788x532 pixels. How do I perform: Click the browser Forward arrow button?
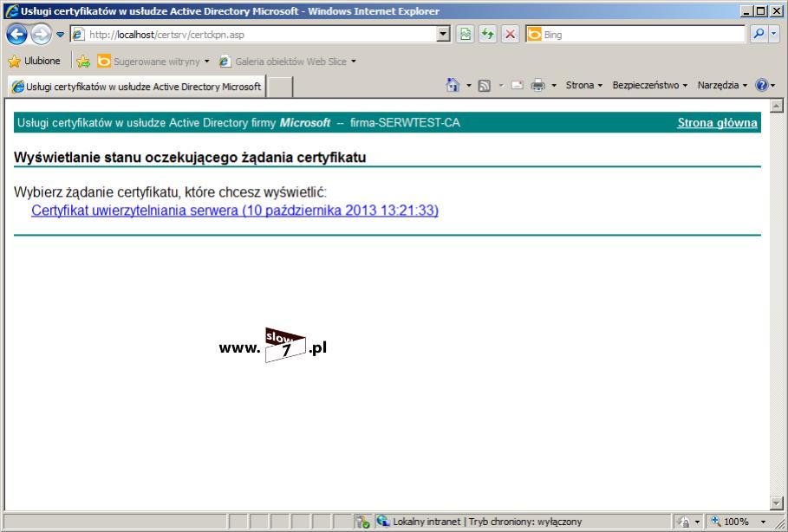[x=42, y=34]
